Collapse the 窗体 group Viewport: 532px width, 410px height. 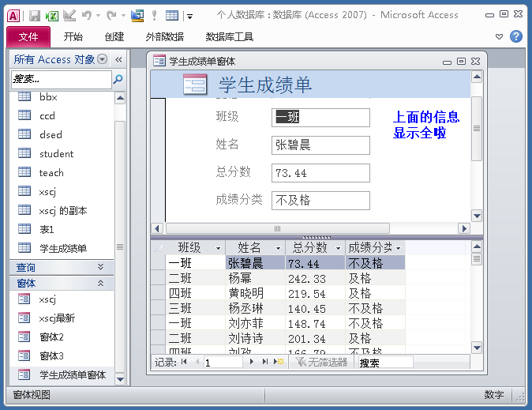(x=100, y=283)
